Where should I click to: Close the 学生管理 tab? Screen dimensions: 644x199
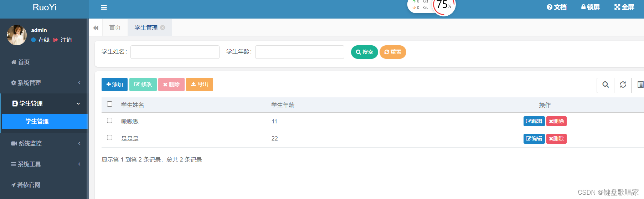coord(163,27)
